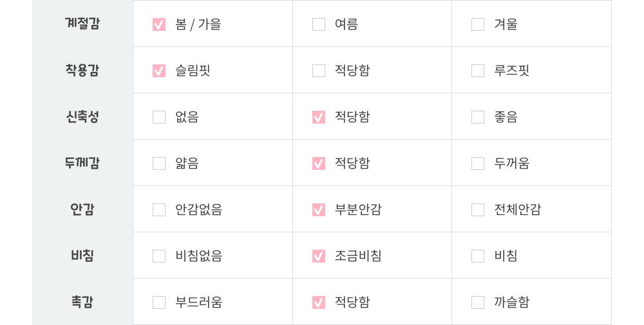The width and height of the screenshot is (644, 325).
Task: Check the 까슬함 checkbox
Action: [478, 302]
